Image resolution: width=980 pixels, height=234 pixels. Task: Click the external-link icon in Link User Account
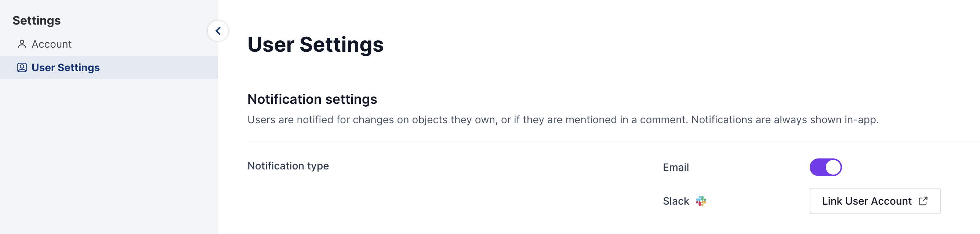tap(923, 201)
